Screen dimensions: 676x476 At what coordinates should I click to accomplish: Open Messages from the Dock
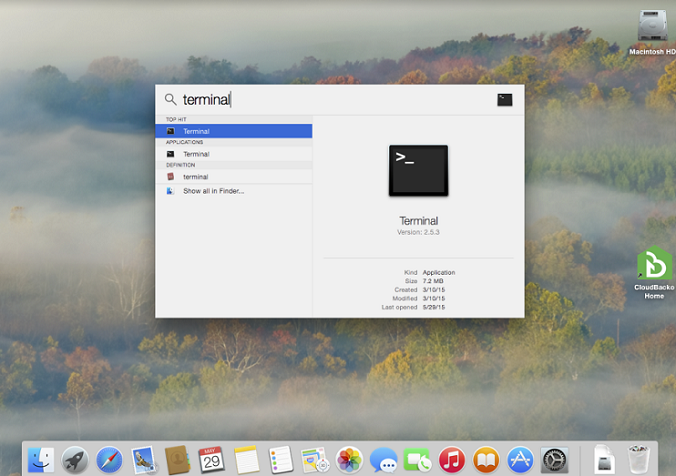pos(383,459)
